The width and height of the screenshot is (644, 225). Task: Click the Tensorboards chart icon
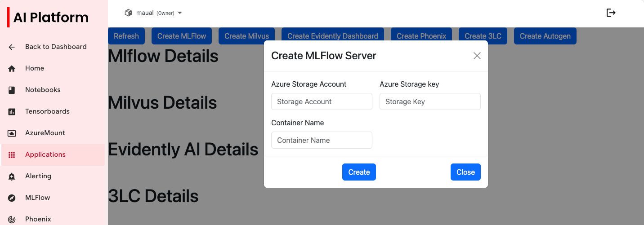tap(12, 111)
